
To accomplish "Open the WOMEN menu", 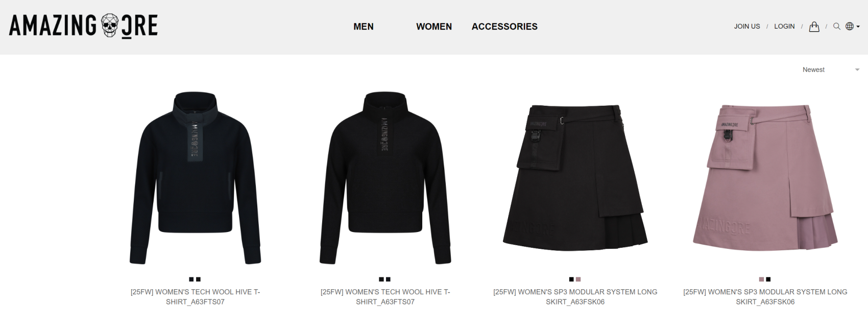I will point(434,27).
